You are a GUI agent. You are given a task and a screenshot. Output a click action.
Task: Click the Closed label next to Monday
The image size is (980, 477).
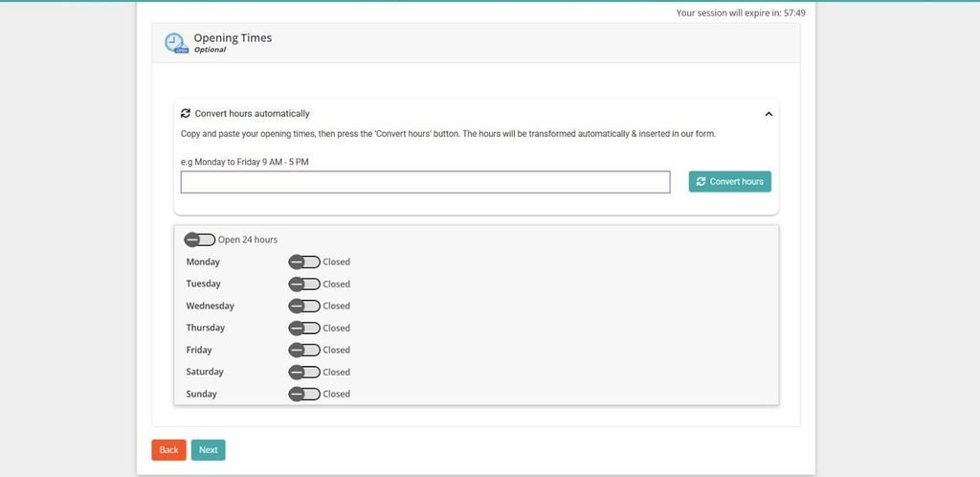[x=336, y=261]
